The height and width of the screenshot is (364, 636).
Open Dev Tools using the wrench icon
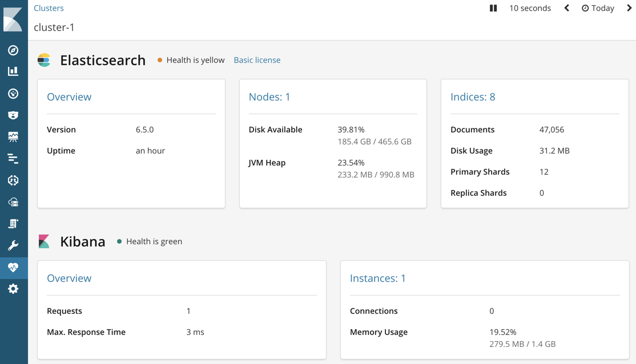14,245
